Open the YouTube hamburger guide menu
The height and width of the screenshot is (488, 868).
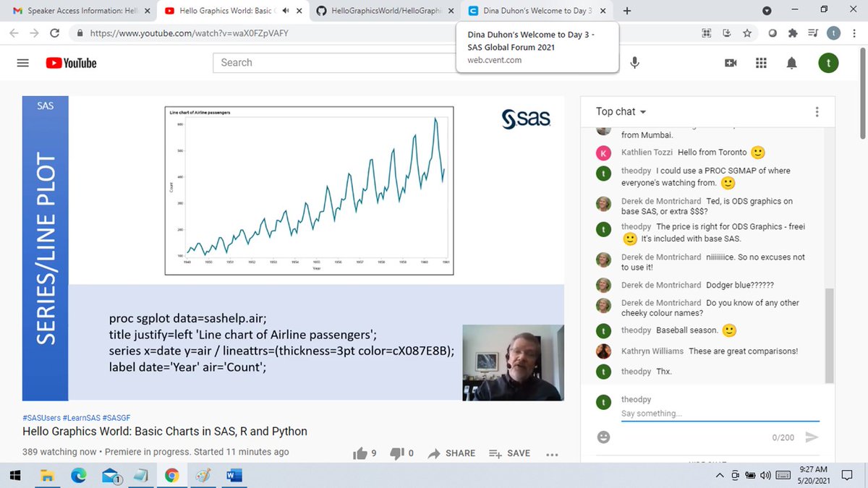pyautogui.click(x=22, y=63)
